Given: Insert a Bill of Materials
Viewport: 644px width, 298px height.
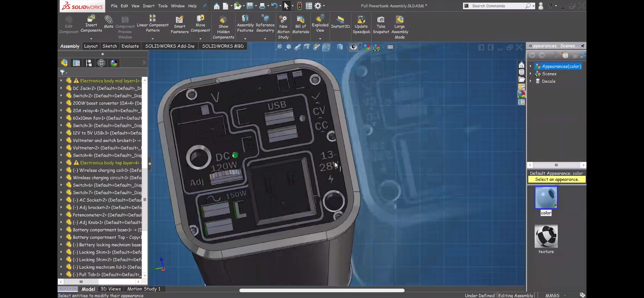Looking at the screenshot, I should tap(300, 24).
